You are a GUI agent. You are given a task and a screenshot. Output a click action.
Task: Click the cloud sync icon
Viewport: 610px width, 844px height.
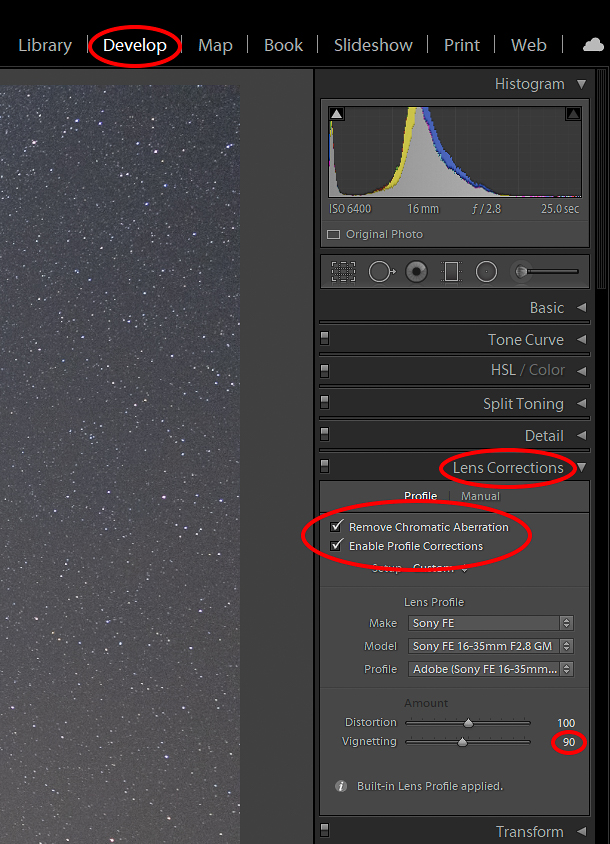[593, 45]
